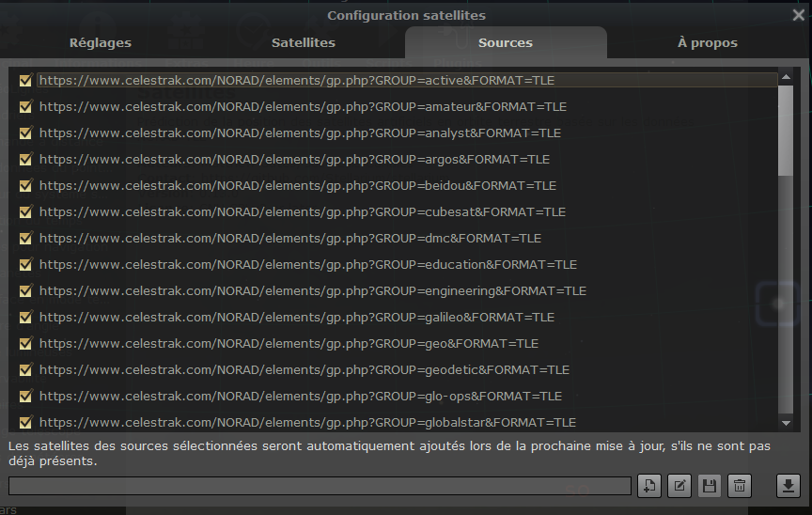Viewport: 812px width, 515px height.
Task: Click the add new source icon
Action: click(648, 486)
